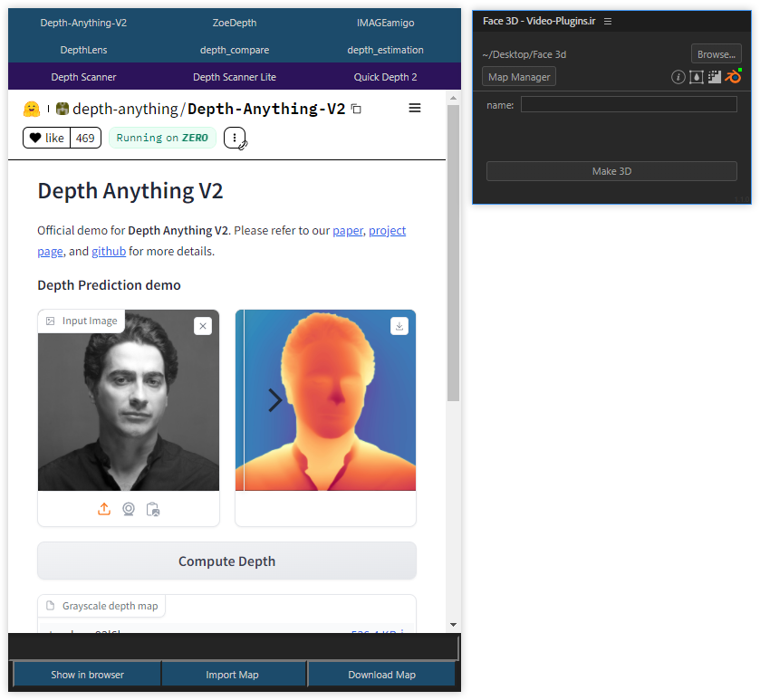This screenshot has width=760, height=700.
Task: Click the vertical scrollbar thumb
Action: tap(453, 253)
